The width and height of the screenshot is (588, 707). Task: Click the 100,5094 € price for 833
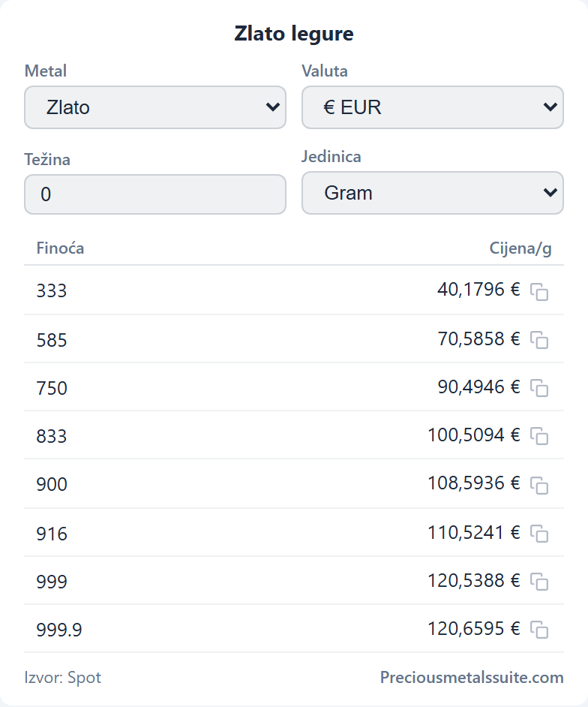tap(473, 435)
